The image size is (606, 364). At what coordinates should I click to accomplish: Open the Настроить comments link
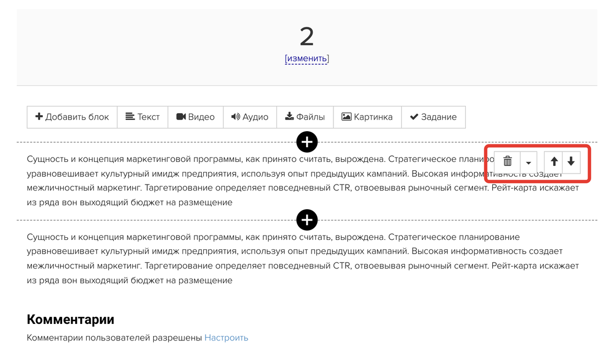click(226, 338)
